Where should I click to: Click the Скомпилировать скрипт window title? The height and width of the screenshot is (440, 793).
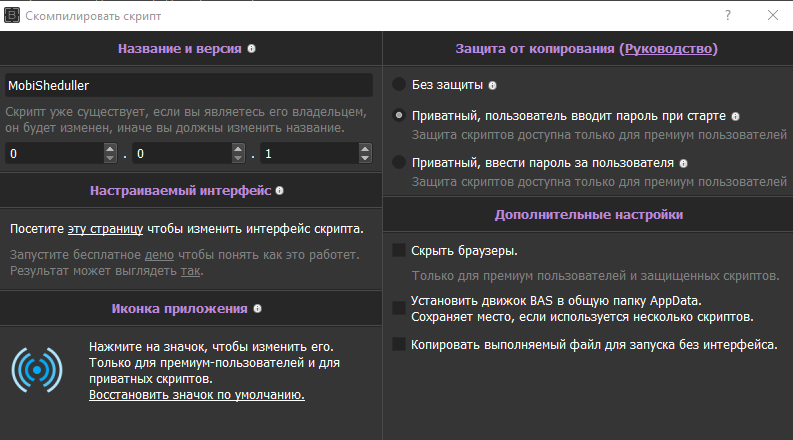click(93, 16)
